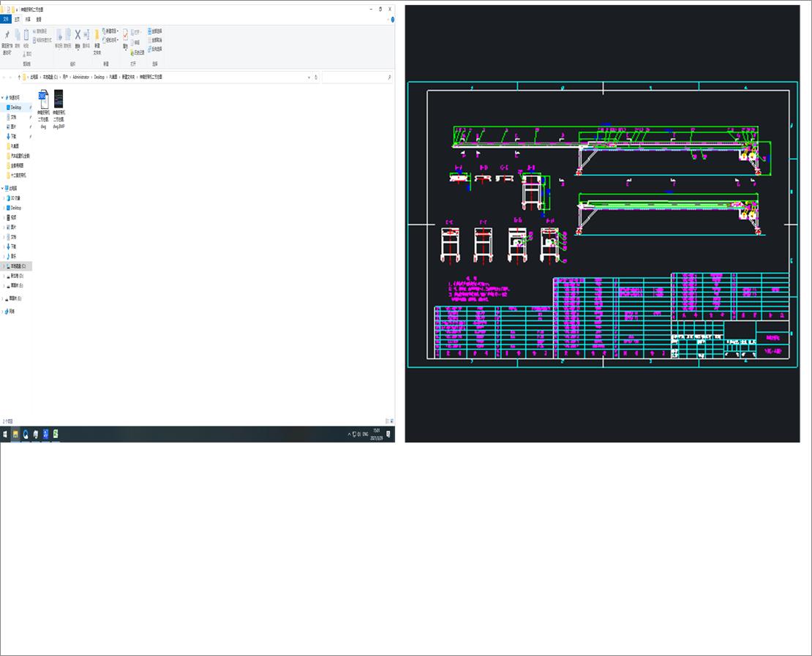Select the View ribbon tab

tap(39, 20)
